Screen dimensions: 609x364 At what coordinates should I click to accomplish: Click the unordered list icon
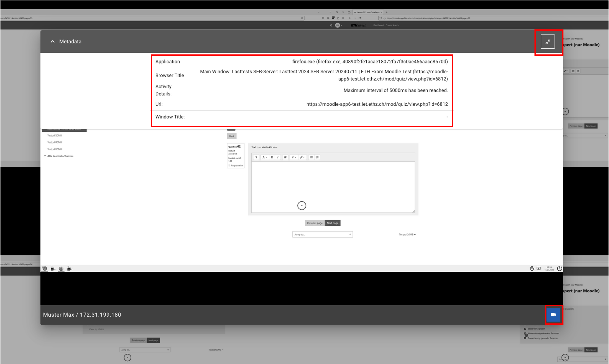click(x=311, y=157)
